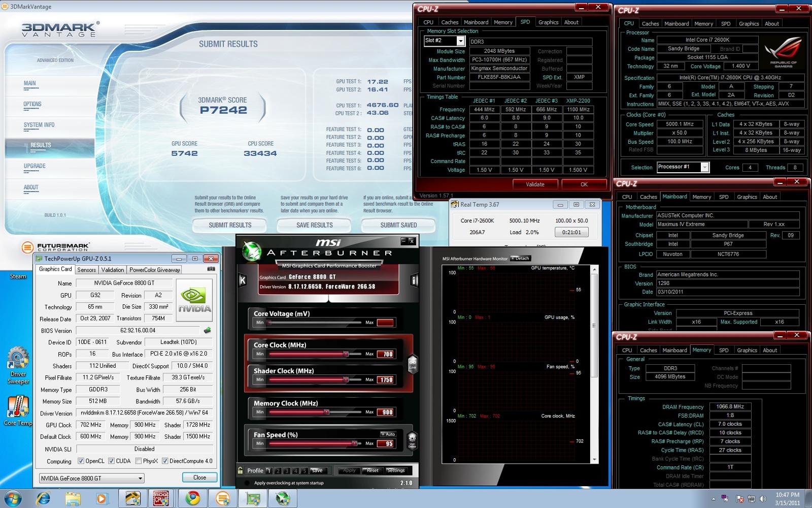The width and height of the screenshot is (812, 508).
Task: Click Detach in Afterburner Hardware Monitor
Action: 520,259
